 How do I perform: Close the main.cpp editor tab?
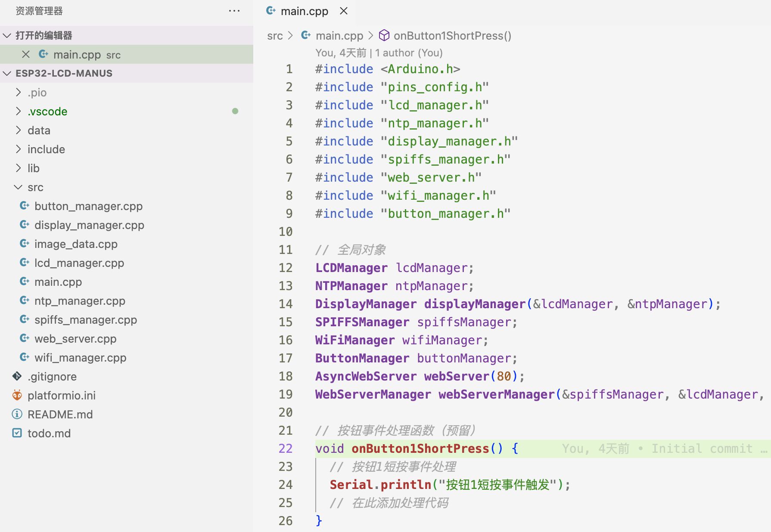344,11
